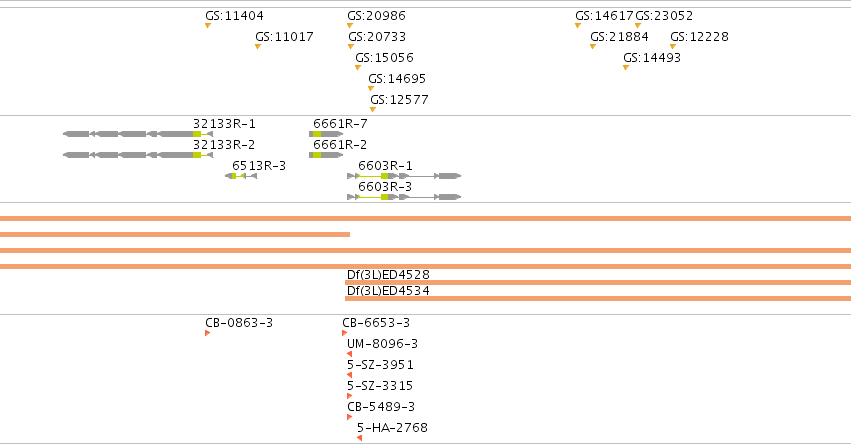The height and width of the screenshot is (444, 851).
Task: Click the 32133R-1 label text
Action: tap(224, 124)
